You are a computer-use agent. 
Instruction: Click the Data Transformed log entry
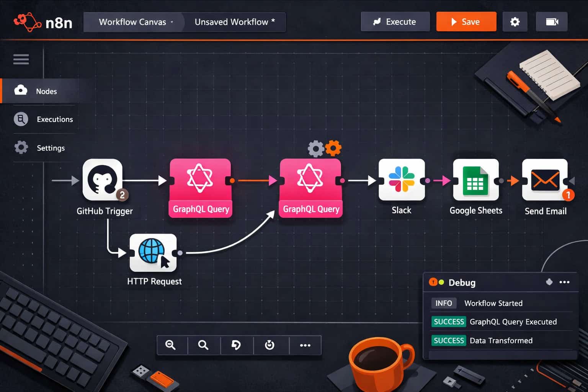(501, 341)
